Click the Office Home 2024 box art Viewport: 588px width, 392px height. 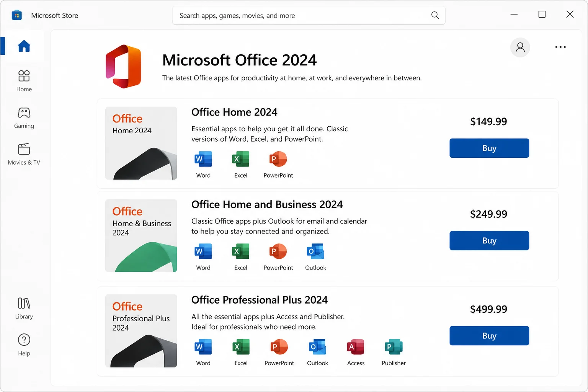point(141,143)
